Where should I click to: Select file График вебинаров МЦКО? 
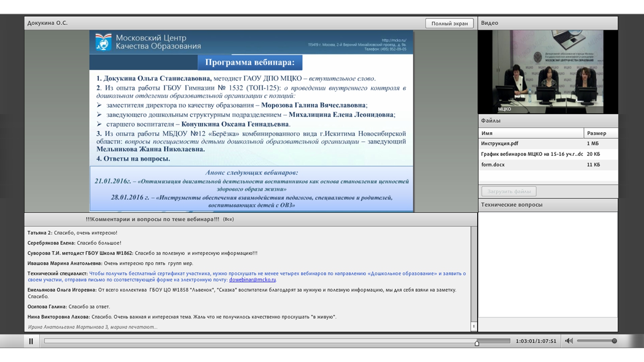pos(548,154)
